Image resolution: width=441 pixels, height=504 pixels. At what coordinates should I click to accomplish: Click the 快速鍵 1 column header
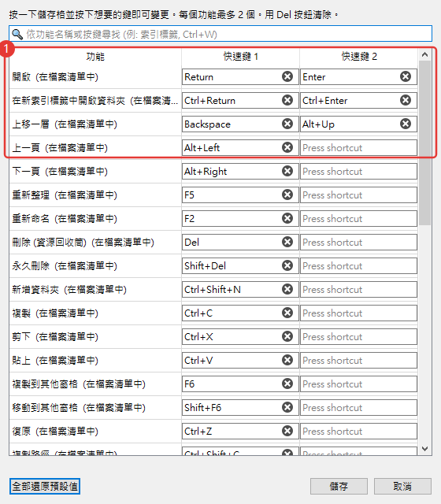click(x=240, y=57)
